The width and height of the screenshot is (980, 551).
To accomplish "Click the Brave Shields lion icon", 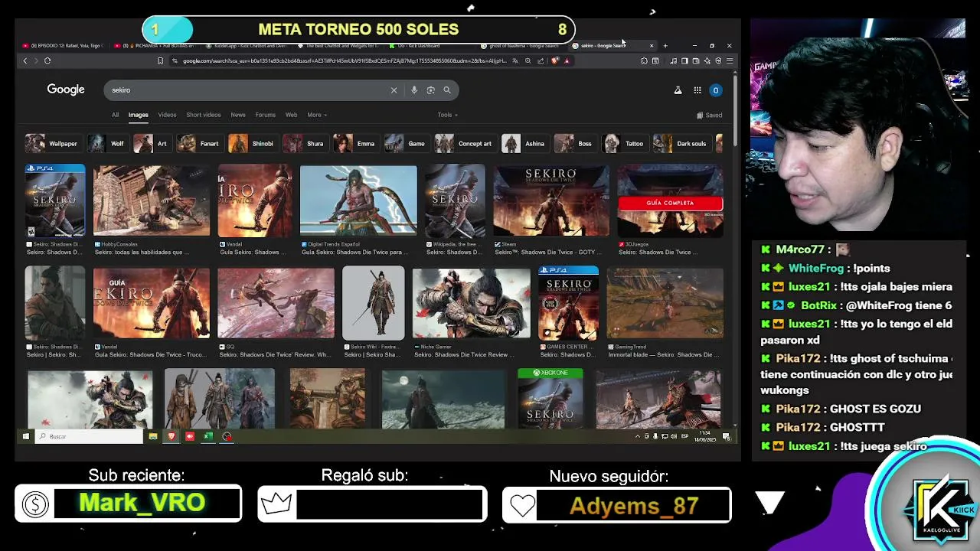I will [555, 60].
